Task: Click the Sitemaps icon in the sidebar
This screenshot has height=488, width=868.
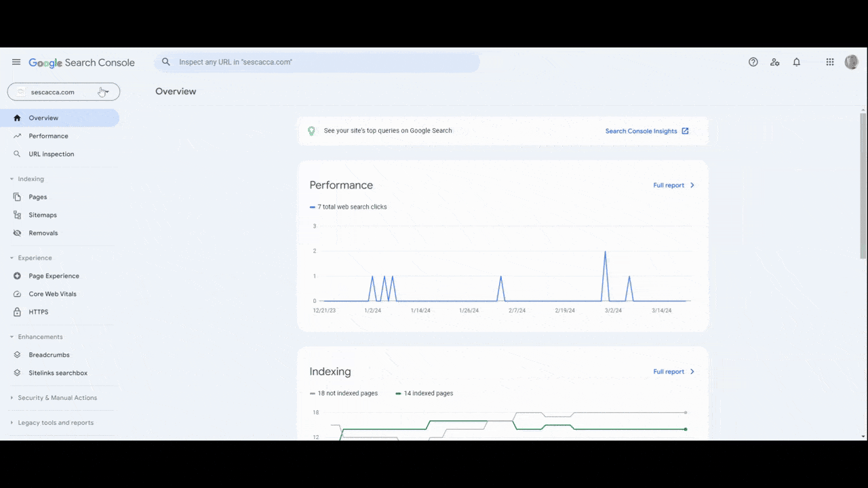Action: pyautogui.click(x=17, y=215)
